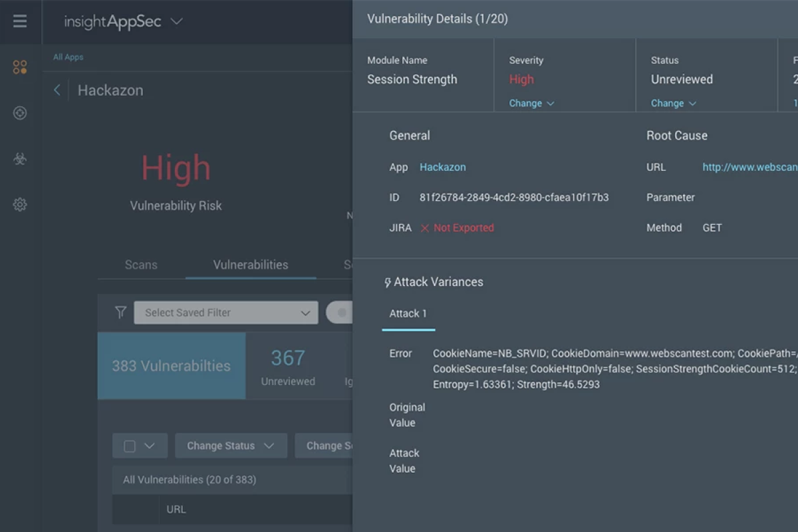Screen dimensions: 798x532
Task: Click the Session Strength module name
Action: click(x=412, y=80)
